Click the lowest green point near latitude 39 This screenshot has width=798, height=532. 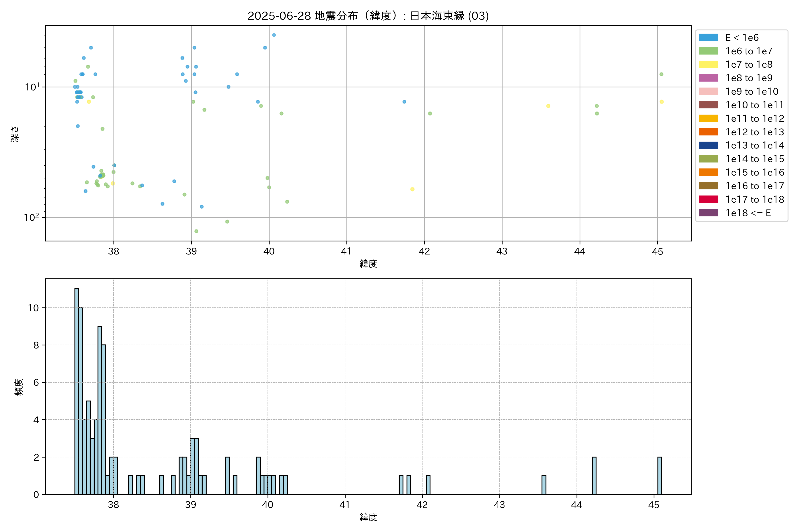[x=196, y=231]
